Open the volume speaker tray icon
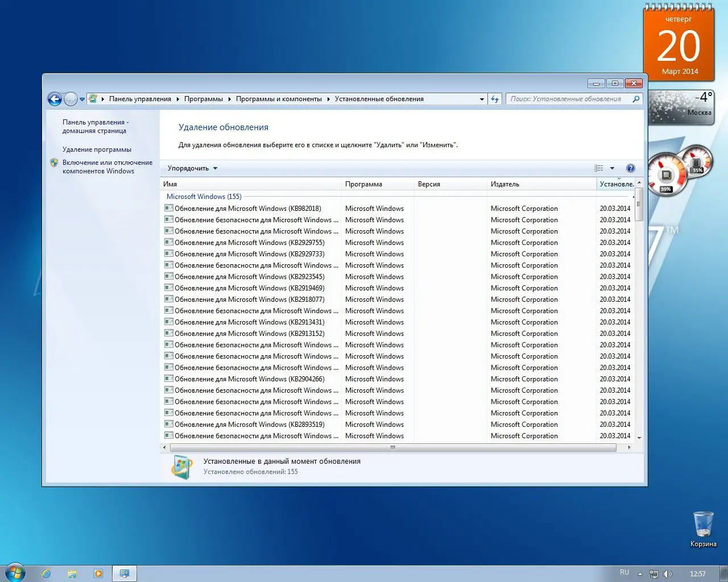The height and width of the screenshot is (582, 728). point(668,574)
